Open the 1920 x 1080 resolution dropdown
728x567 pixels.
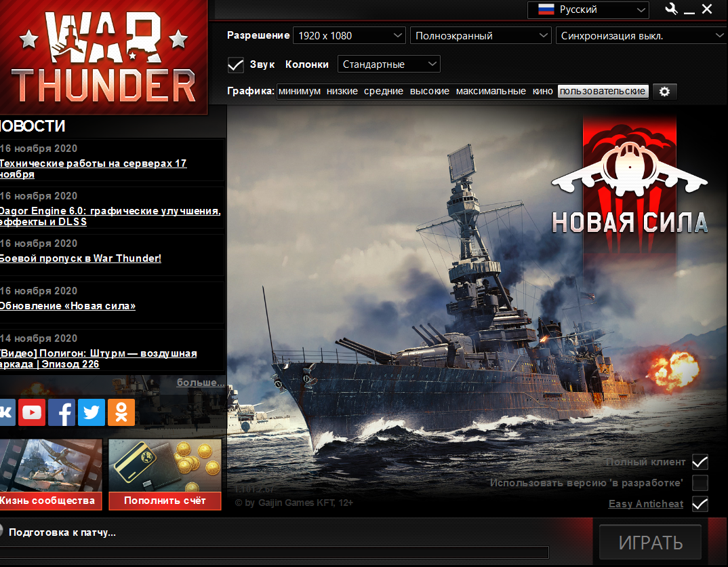click(x=349, y=36)
